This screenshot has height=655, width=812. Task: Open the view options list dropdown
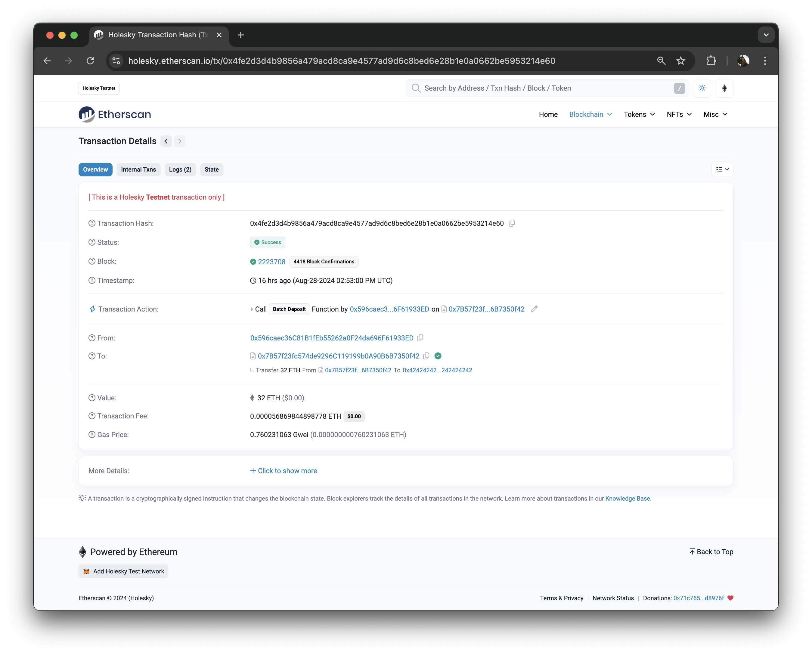click(722, 169)
